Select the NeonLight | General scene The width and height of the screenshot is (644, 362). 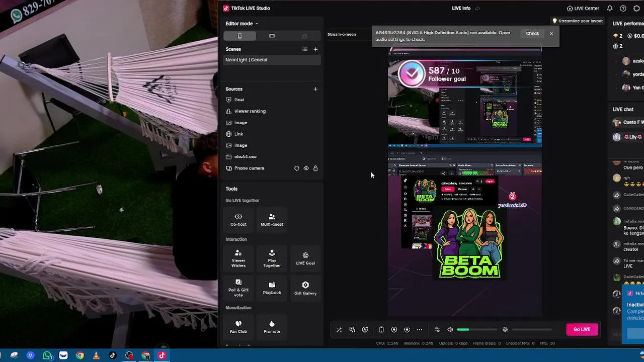point(272,60)
